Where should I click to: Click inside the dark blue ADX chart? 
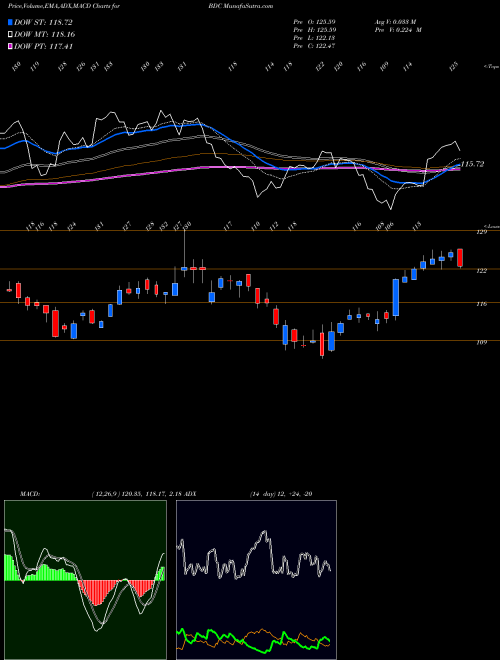pos(256,580)
